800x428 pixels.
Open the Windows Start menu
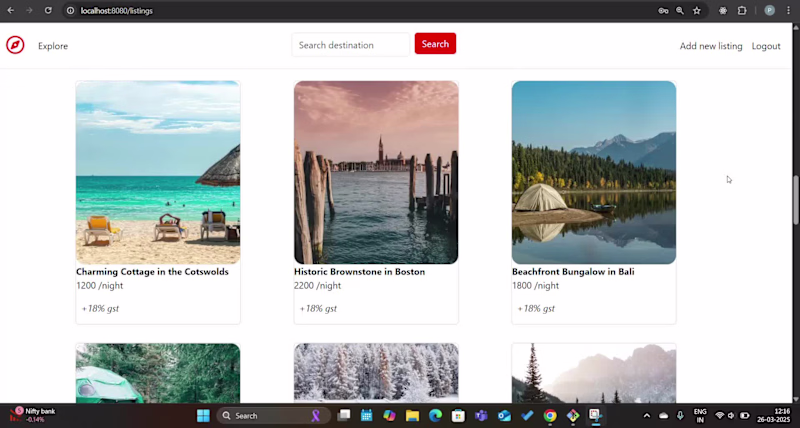coord(203,416)
